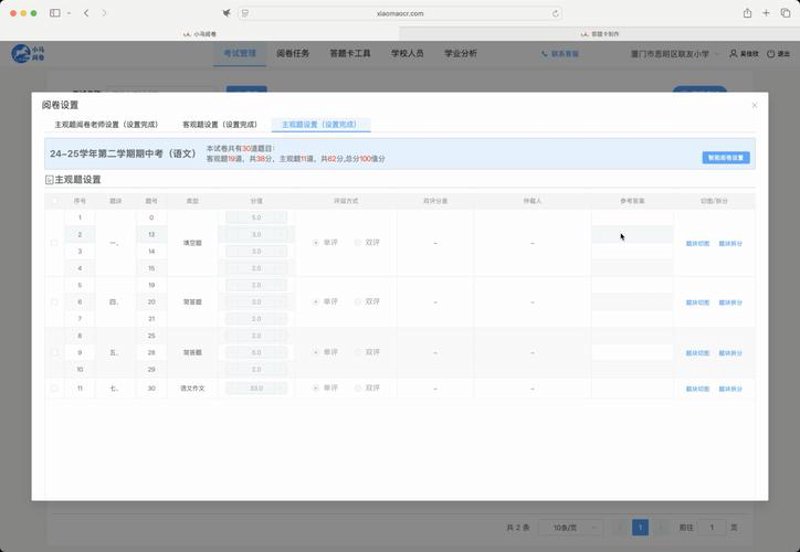The height and width of the screenshot is (552, 800).
Task: Click the page settings icon inside the address bar
Action: pyautogui.click(x=245, y=13)
